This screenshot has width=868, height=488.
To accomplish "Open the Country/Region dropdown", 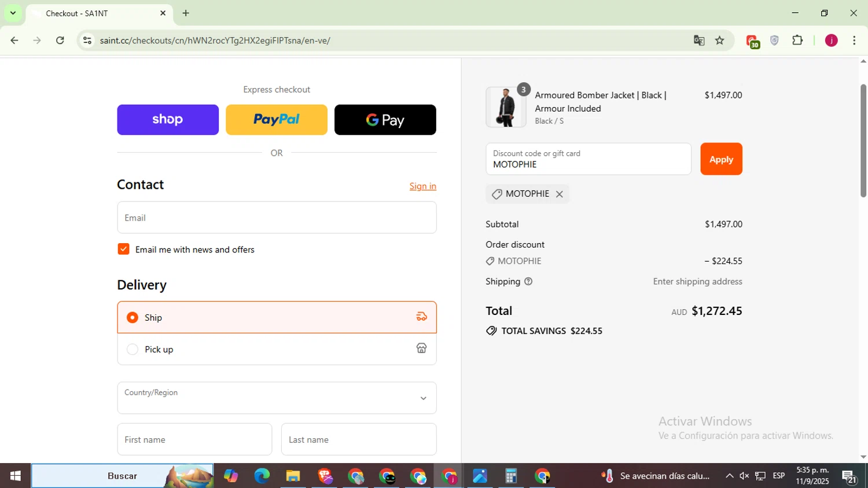I will click(x=277, y=398).
